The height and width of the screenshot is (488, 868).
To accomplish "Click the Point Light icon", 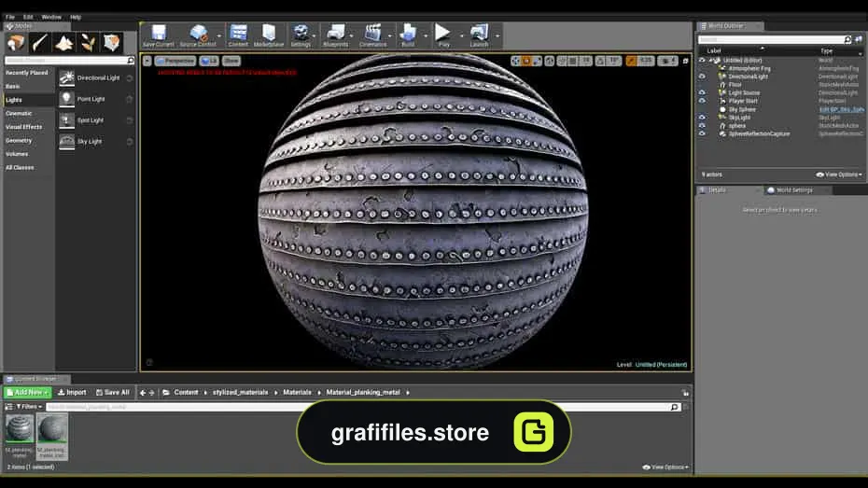I will click(67, 99).
